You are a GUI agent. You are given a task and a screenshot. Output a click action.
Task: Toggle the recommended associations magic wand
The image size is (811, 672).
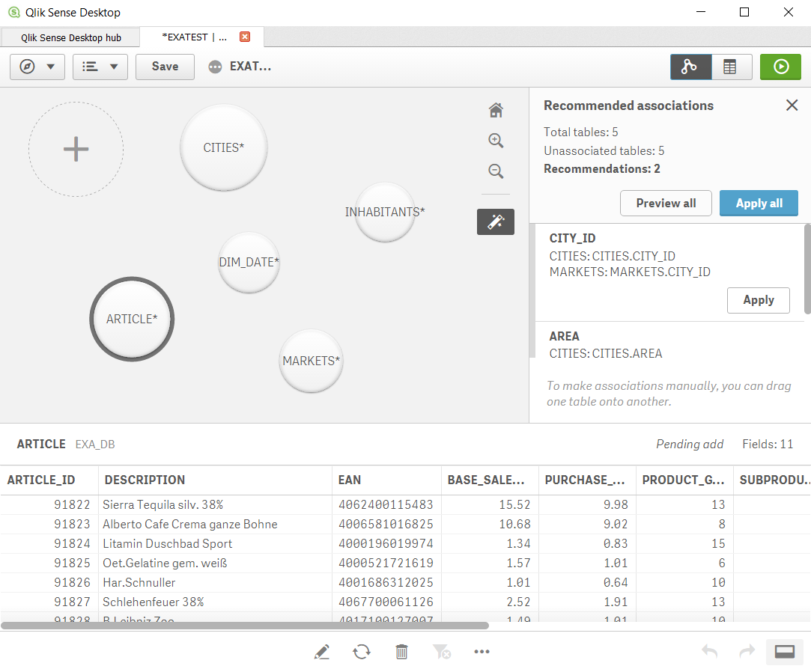(495, 222)
